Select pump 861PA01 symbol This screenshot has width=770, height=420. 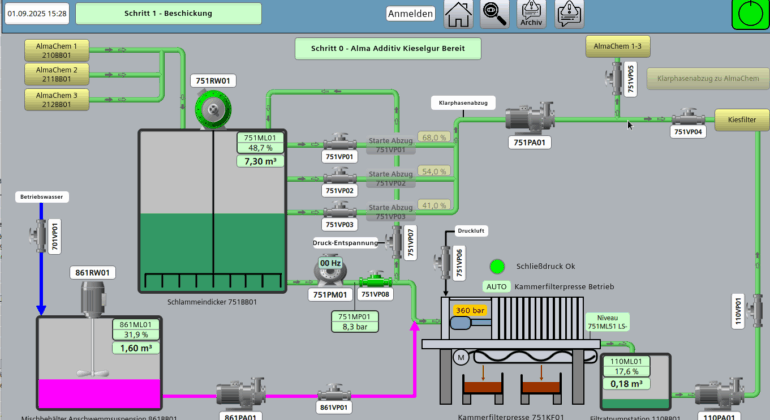(241, 394)
